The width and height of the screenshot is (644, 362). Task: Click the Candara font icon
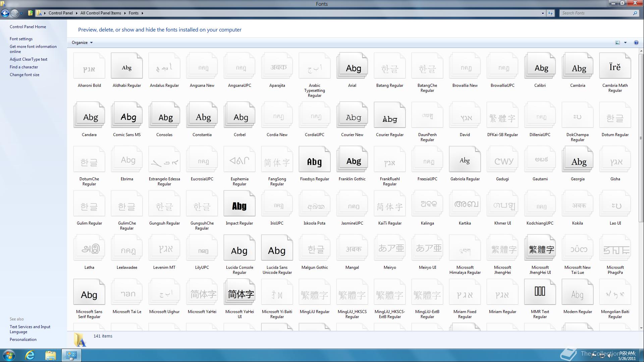[x=89, y=115]
